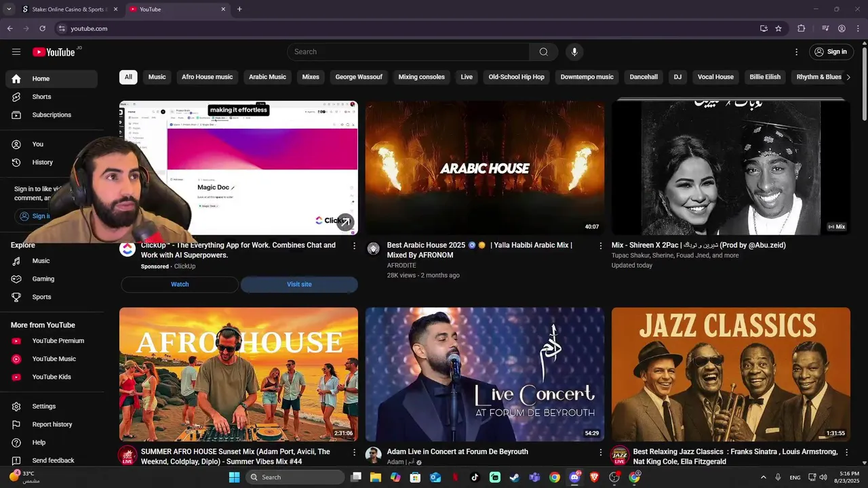
Task: Select the George Wassouf chip
Action: pos(359,77)
